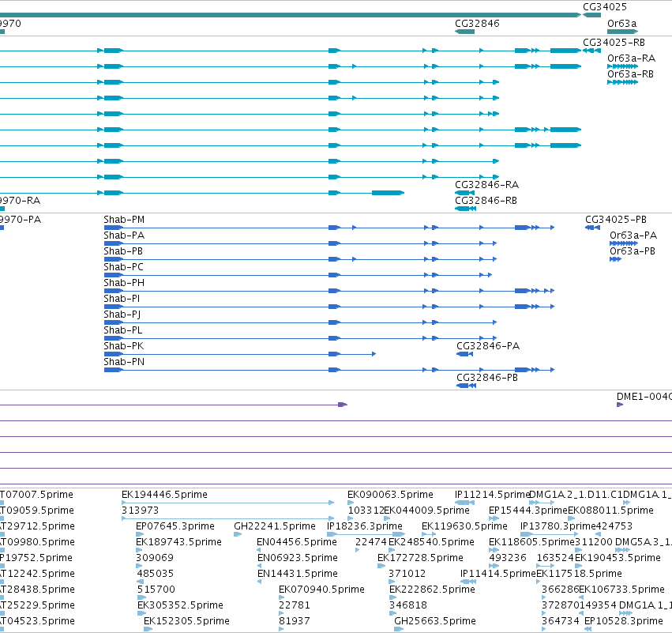Click the CG34025 gene label
This screenshot has width=672, height=633.
[604, 7]
